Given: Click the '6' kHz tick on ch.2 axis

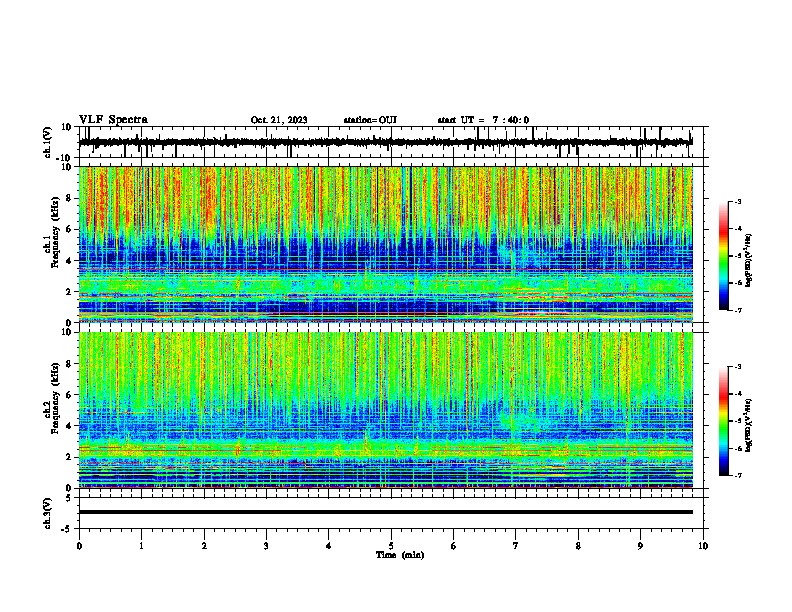Looking at the screenshot, I should coord(70,395).
